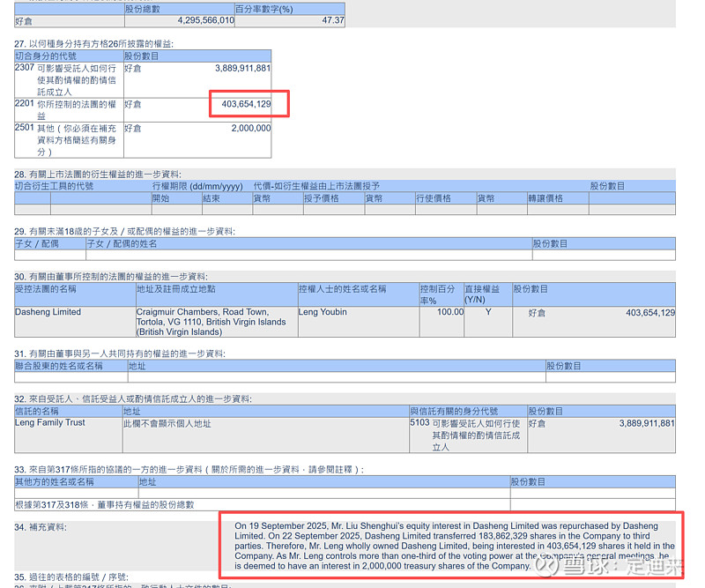Screen dimensions: 705x588
Task: Select capacity code 2501
Action: tap(25, 128)
